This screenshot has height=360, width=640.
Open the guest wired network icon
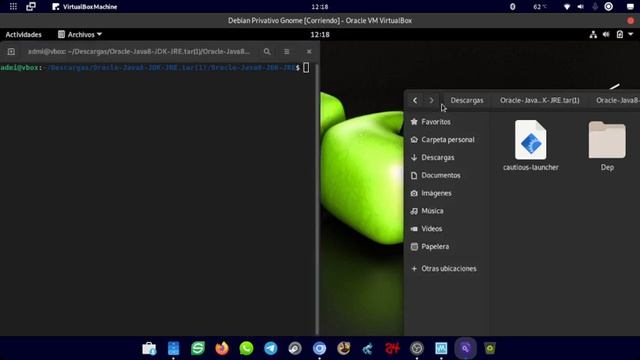pyautogui.click(x=593, y=35)
